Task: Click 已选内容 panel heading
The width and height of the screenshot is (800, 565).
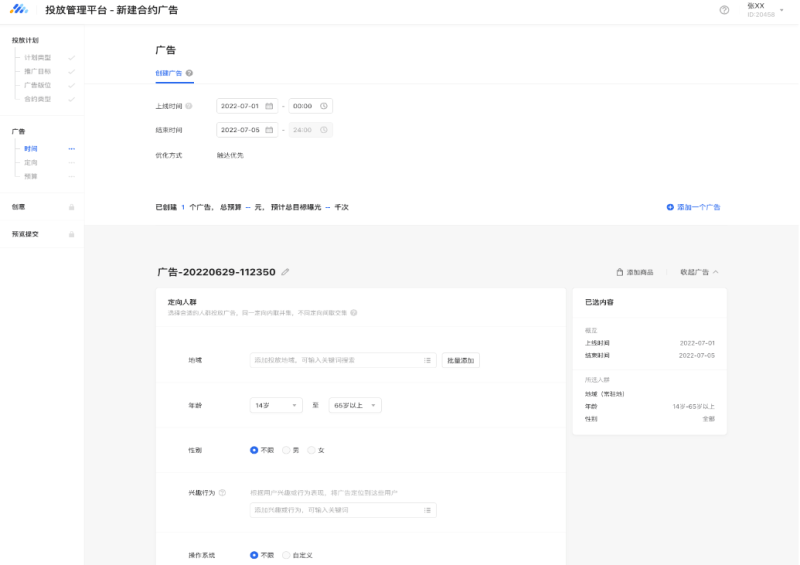Action: click(x=599, y=302)
